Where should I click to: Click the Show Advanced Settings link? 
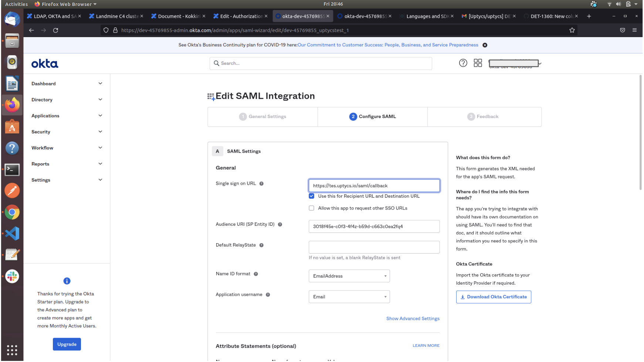click(x=413, y=319)
